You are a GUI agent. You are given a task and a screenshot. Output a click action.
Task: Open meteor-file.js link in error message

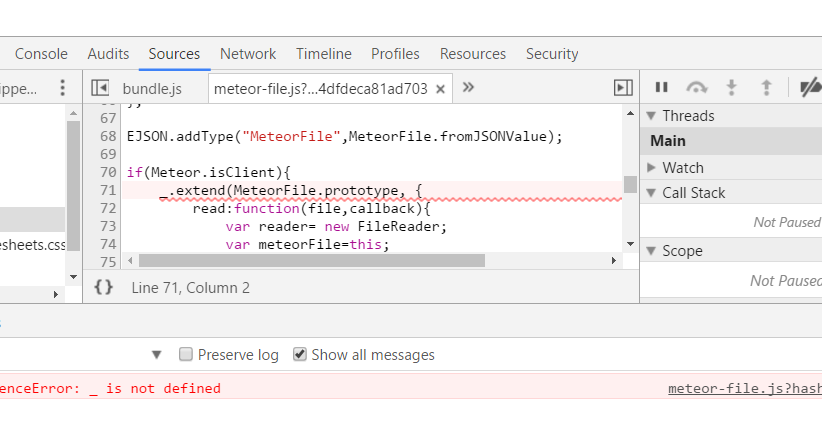click(x=745, y=388)
